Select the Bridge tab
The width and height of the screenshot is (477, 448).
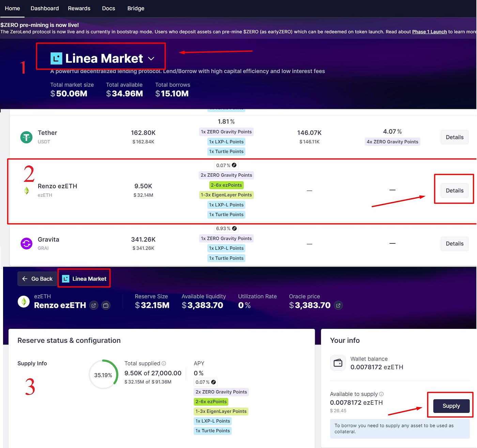pos(136,8)
